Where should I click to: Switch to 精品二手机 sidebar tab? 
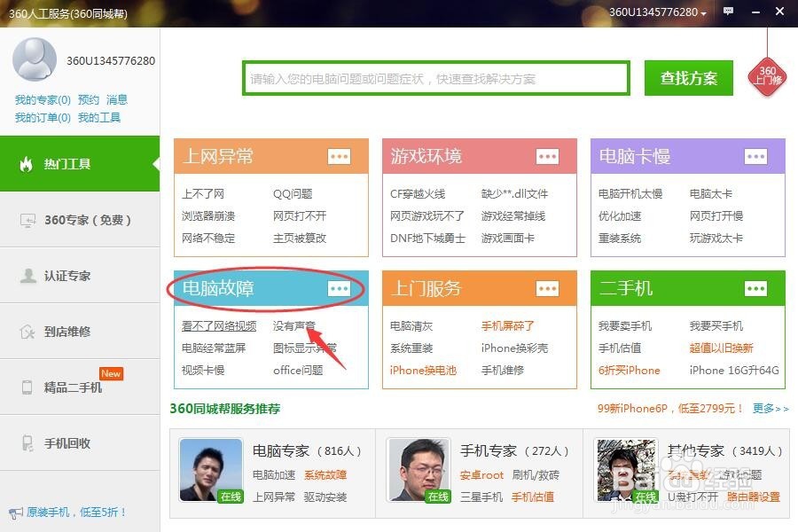[x=80, y=387]
